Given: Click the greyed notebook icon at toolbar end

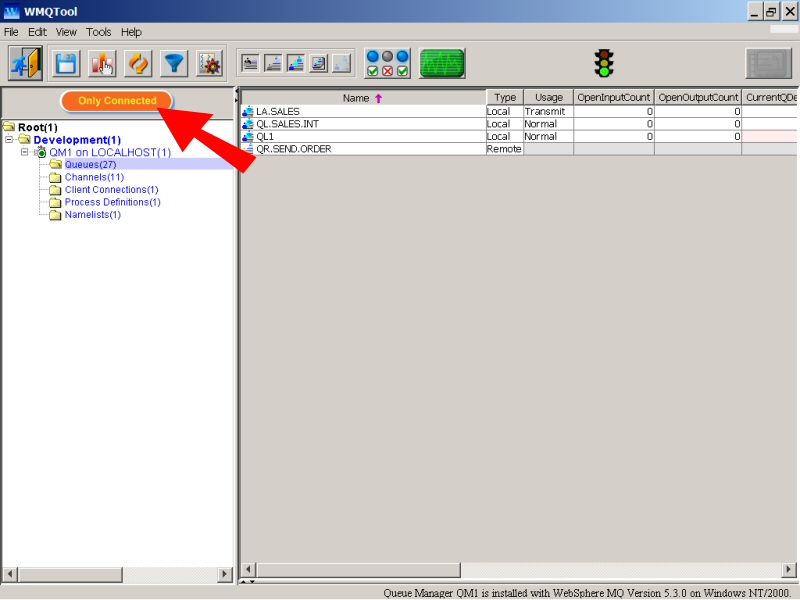Looking at the screenshot, I should coord(768,63).
